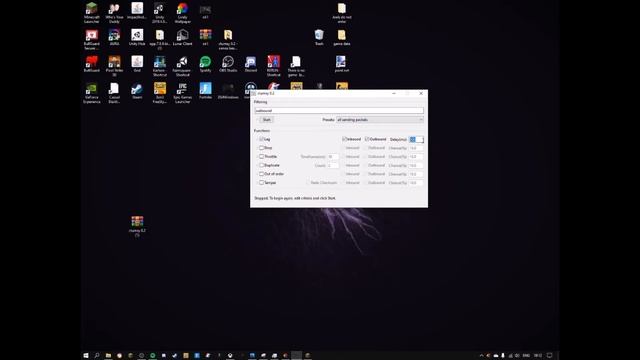Select the lone clumsy 0.2 archive on desktop

137,226
